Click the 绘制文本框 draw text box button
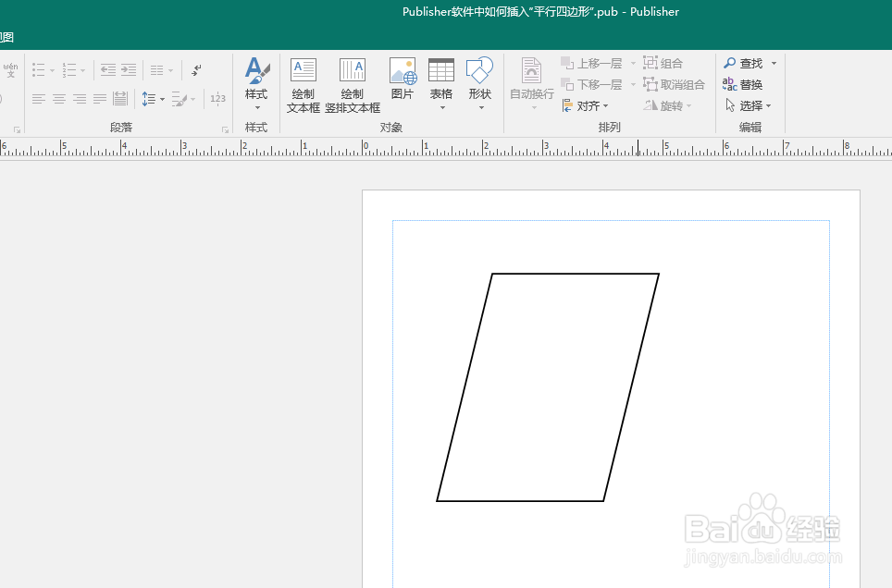 pyautogui.click(x=304, y=85)
